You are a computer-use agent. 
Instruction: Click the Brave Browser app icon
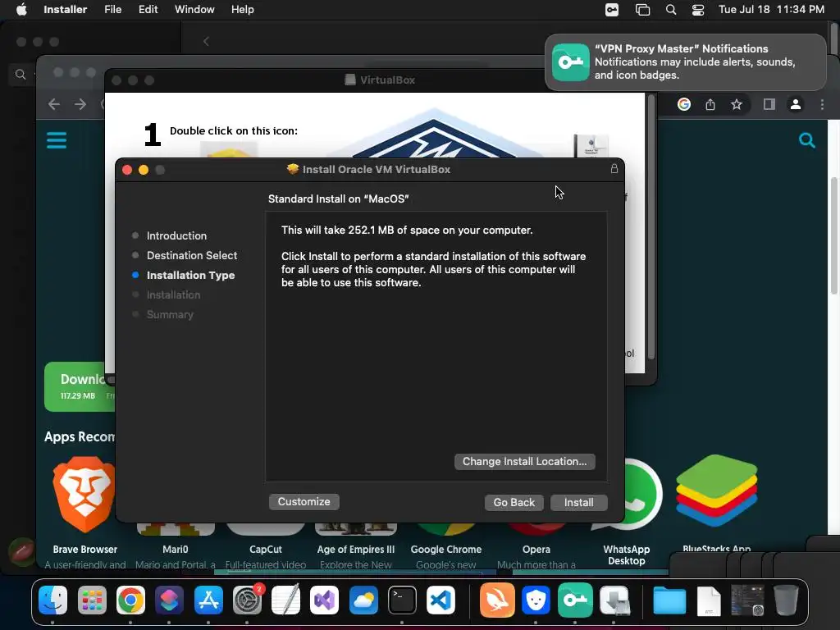coord(84,494)
